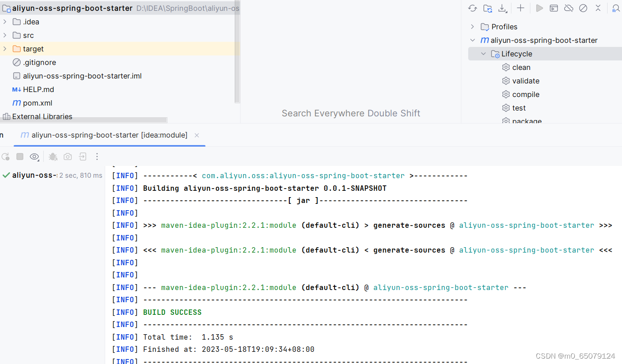Open aliyun-oss-spring-boot-starter.iml file

pyautogui.click(x=82, y=76)
